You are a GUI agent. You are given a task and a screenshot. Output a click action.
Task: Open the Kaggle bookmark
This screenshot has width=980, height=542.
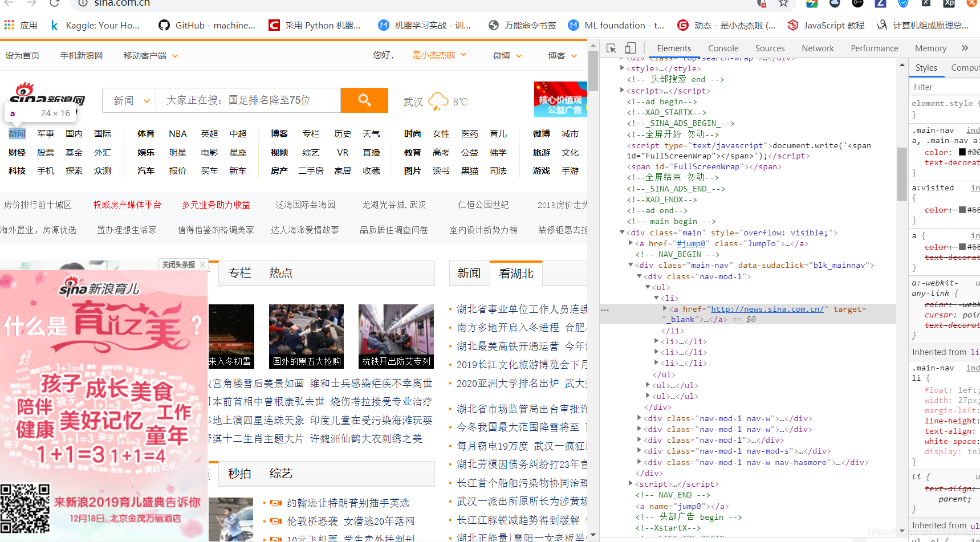95,25
